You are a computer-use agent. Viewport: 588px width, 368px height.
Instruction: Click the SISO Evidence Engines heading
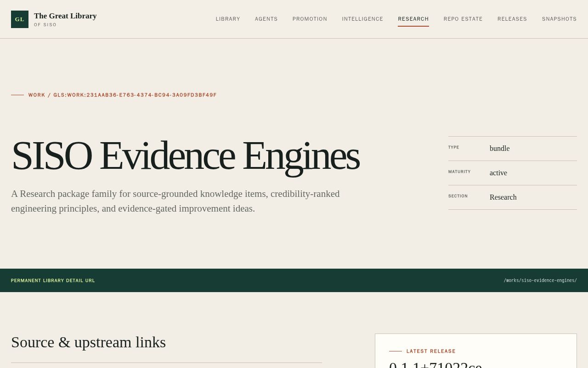coord(185,155)
